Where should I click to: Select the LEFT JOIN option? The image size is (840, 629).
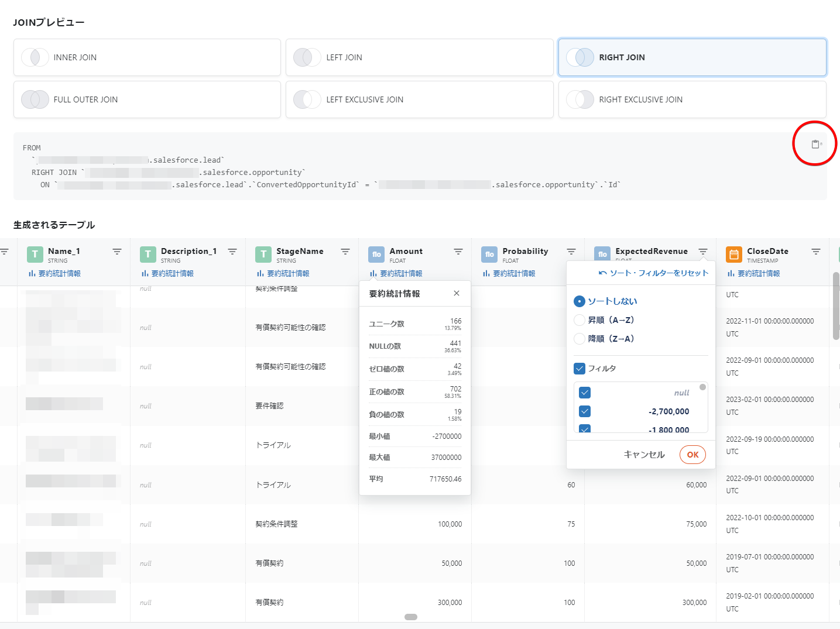click(419, 57)
